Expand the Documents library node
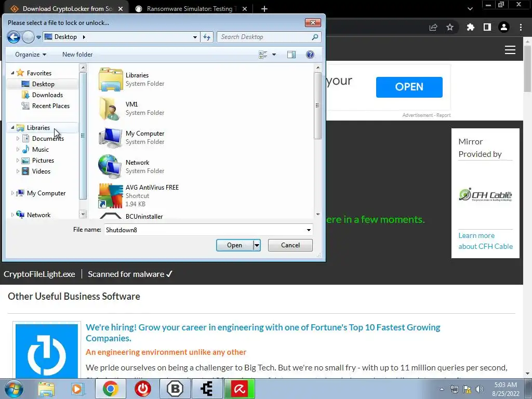Screen dimensions: 532x399 point(18,138)
